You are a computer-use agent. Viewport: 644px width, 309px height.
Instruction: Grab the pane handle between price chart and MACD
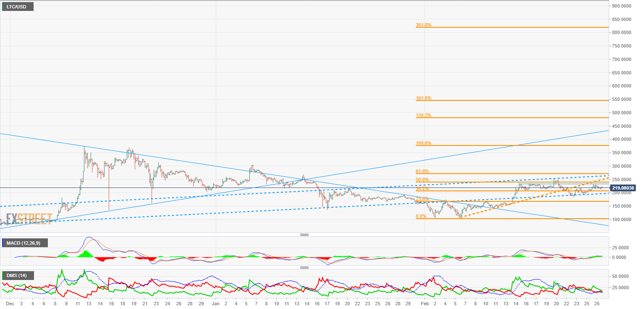pos(304,235)
